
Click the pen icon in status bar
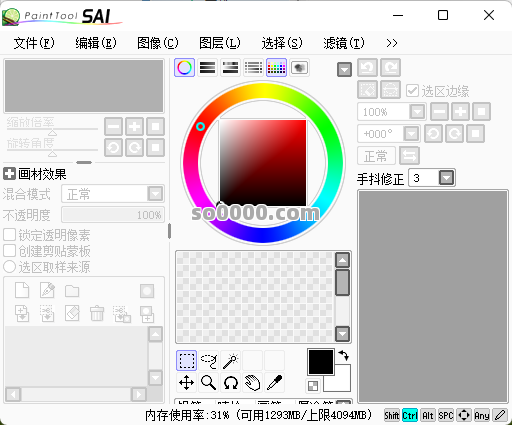[x=500, y=415]
